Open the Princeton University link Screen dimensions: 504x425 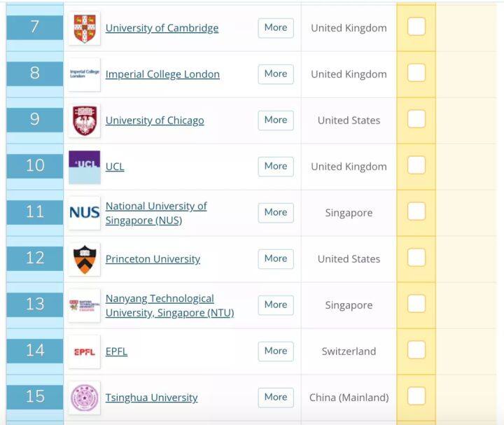click(153, 259)
